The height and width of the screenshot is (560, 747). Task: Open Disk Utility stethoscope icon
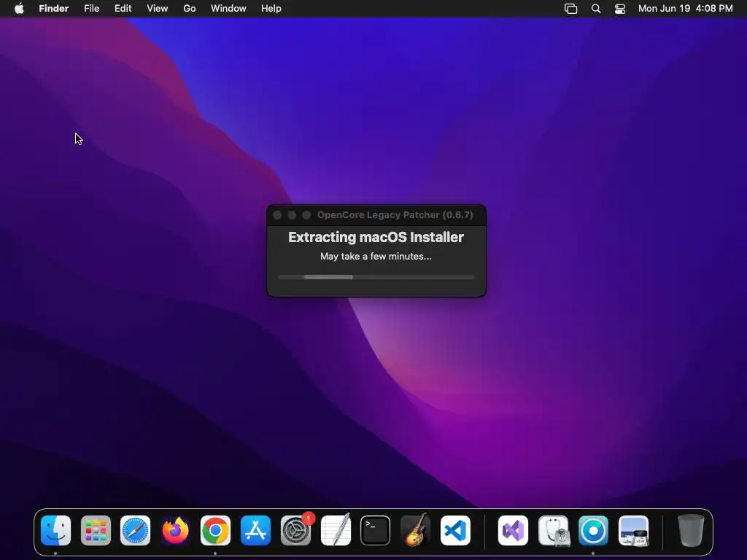pyautogui.click(x=553, y=531)
